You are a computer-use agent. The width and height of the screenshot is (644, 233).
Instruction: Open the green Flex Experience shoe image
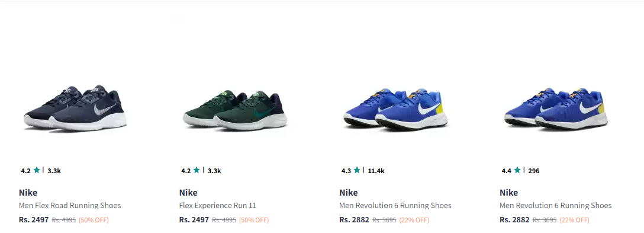[235, 110]
